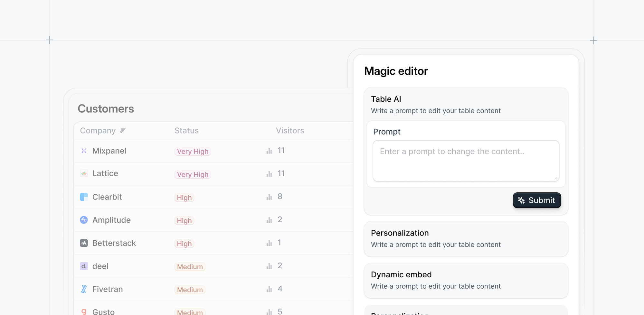The height and width of the screenshot is (315, 644).
Task: Click the Status column header
Action: click(x=186, y=130)
